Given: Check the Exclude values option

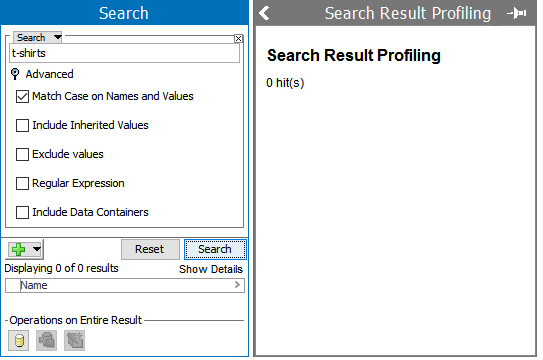Looking at the screenshot, I should point(23,154).
